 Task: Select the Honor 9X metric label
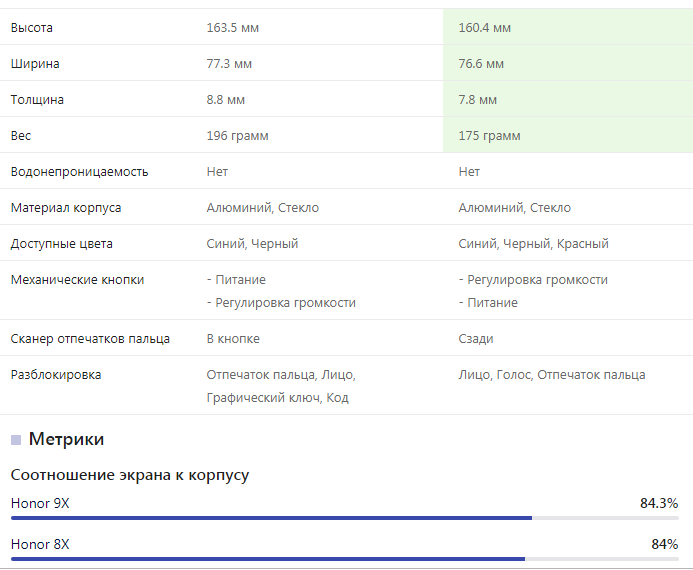40,503
